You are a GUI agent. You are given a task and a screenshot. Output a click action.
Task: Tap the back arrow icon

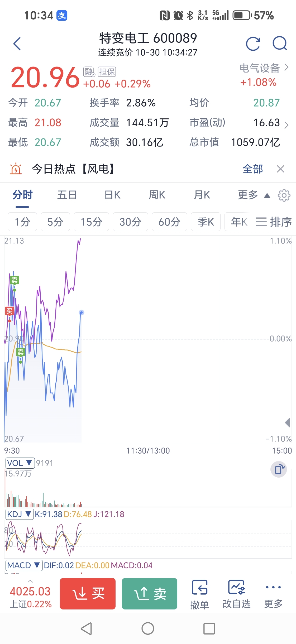click(17, 44)
